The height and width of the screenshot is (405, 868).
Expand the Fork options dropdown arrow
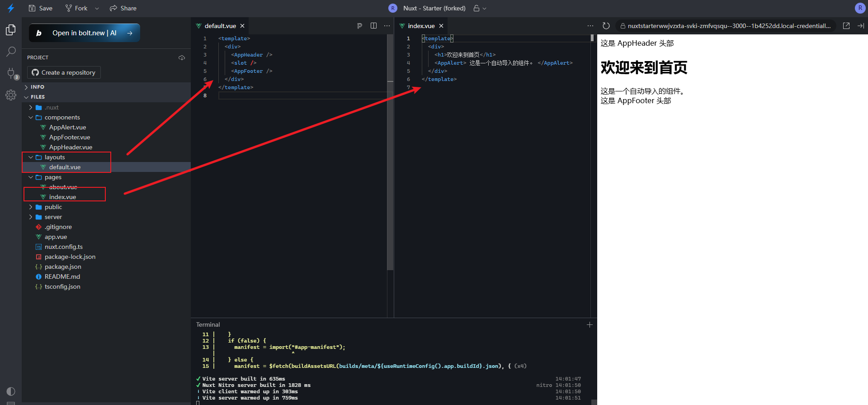pos(97,8)
